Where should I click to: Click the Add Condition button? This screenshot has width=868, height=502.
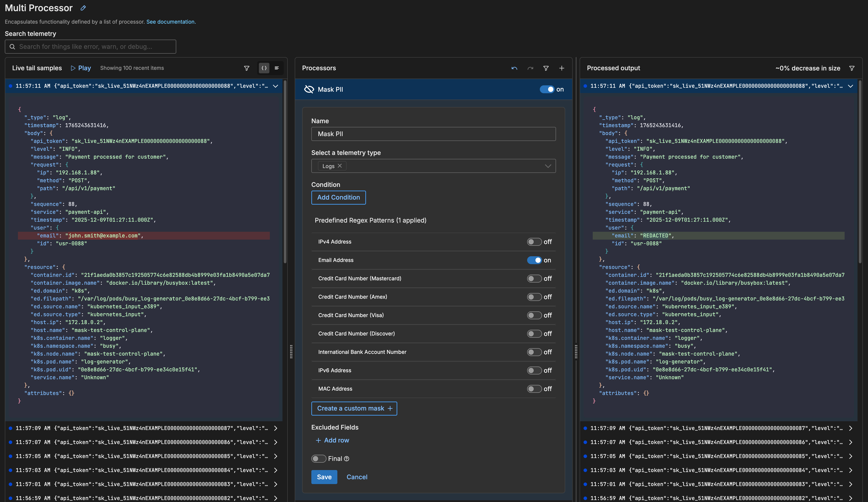click(x=338, y=198)
